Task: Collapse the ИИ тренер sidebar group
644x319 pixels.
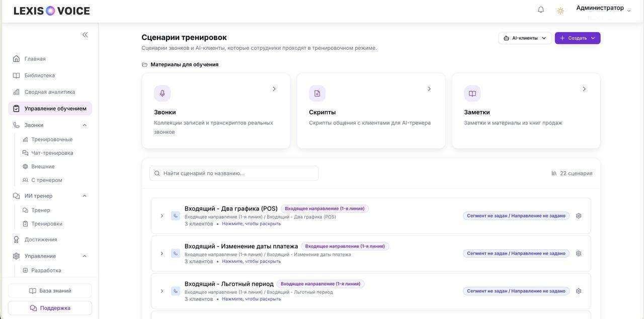Action: point(85,196)
